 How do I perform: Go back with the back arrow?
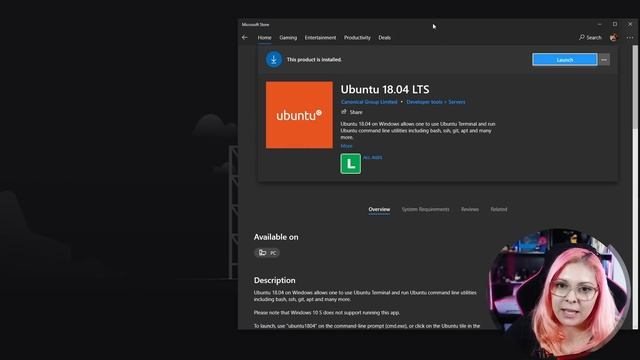(245, 38)
